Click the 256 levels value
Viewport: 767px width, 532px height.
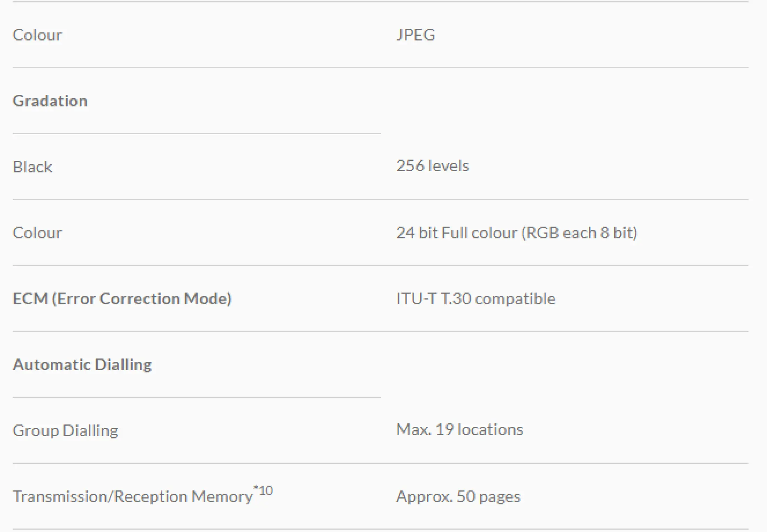(x=432, y=166)
